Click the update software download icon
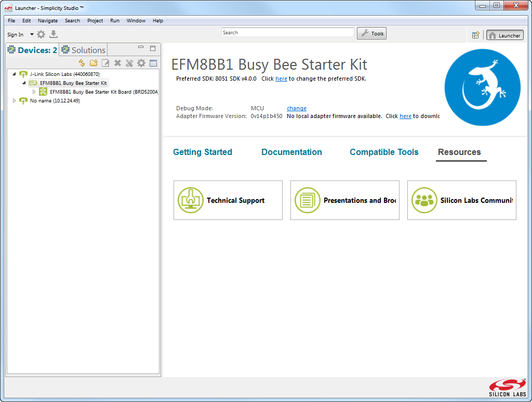This screenshot has height=402, width=532. coord(54,34)
